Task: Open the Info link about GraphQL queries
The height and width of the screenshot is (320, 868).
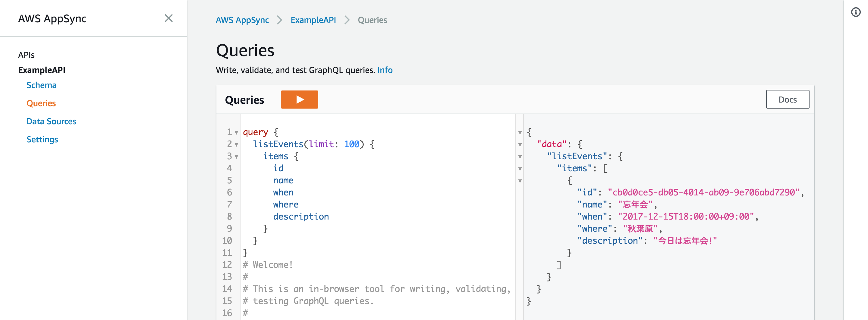Action: (385, 70)
